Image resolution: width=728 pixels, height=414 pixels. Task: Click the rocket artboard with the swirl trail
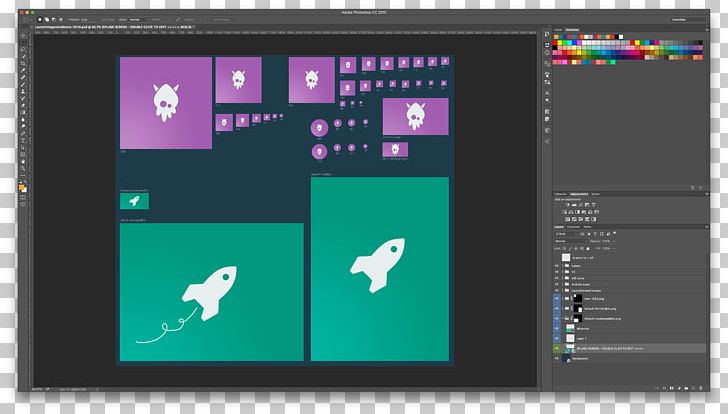coord(211,292)
